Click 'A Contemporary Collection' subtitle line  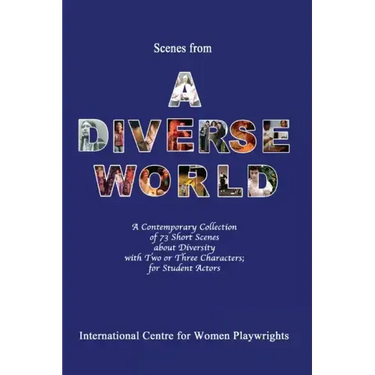coord(184,227)
